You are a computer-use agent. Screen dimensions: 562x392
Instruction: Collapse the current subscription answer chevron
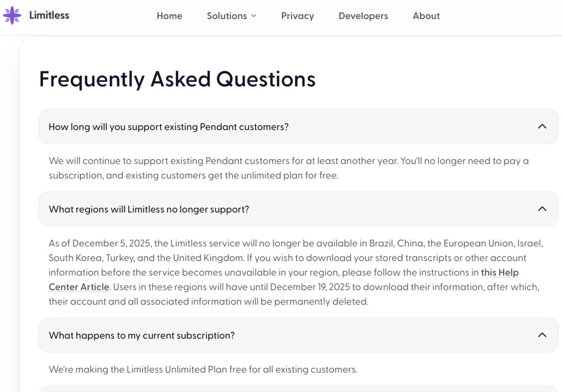click(x=542, y=335)
